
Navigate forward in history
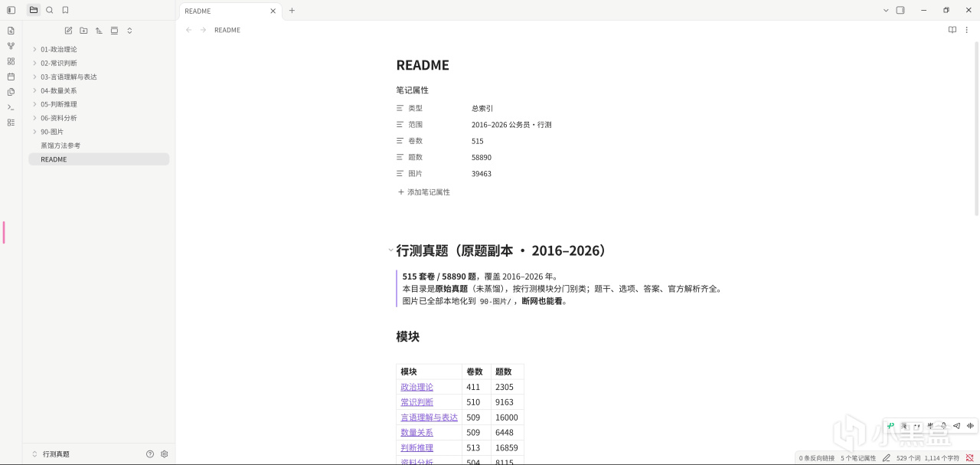click(203, 30)
